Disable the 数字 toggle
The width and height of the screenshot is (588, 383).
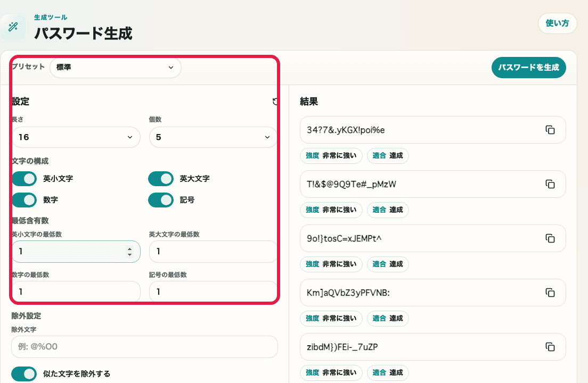(x=24, y=199)
